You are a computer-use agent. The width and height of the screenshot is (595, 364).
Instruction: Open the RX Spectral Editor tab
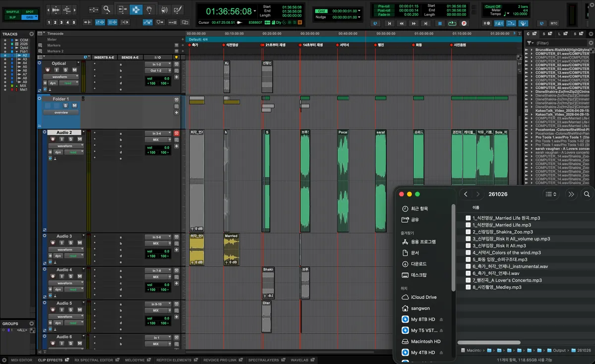coord(93,360)
